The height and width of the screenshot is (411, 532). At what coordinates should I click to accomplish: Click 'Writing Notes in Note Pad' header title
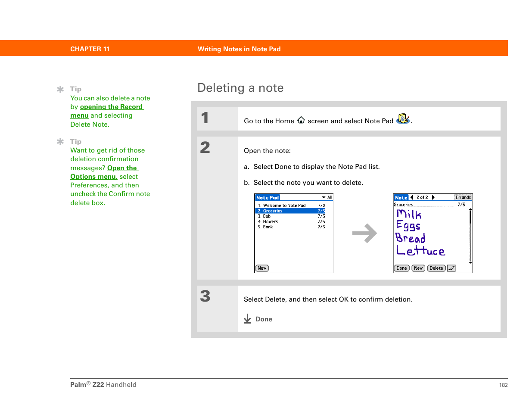239,49
